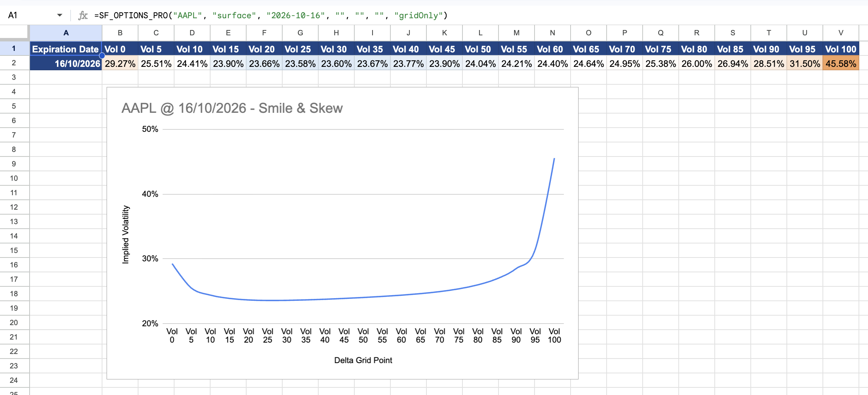Click the Delta Grid Point axis label
868x395 pixels.
(x=363, y=360)
